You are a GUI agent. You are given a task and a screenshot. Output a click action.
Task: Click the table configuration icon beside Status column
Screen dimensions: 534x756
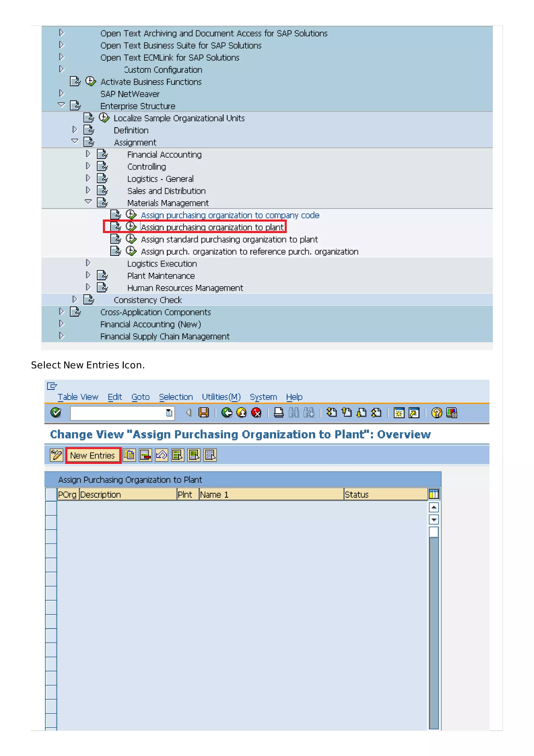(x=434, y=494)
